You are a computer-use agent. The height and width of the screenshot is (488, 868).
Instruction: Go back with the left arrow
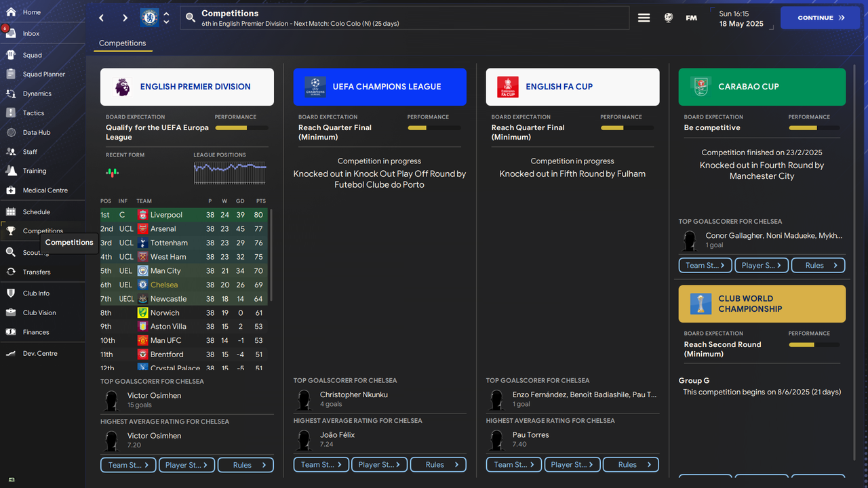point(102,18)
